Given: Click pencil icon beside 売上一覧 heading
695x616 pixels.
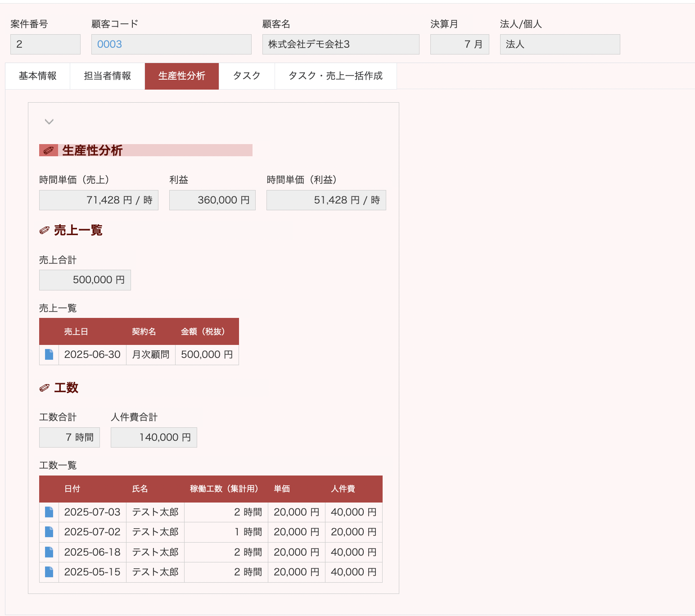Looking at the screenshot, I should coord(44,231).
